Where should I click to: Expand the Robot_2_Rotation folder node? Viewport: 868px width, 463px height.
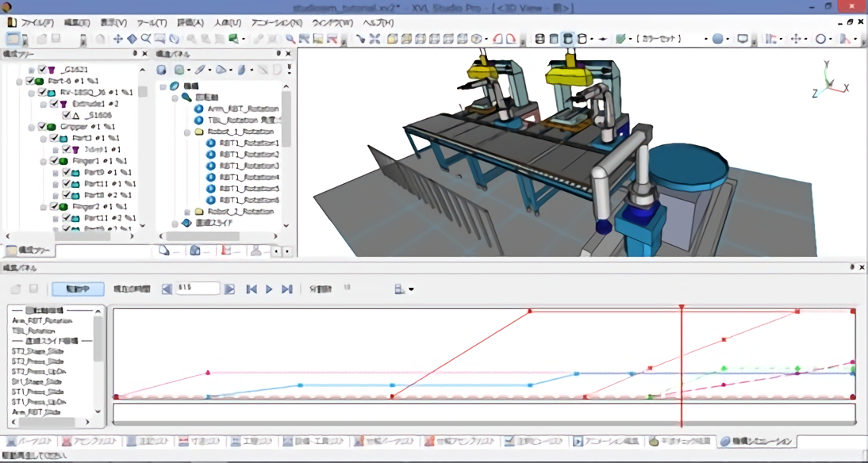pyautogui.click(x=186, y=212)
